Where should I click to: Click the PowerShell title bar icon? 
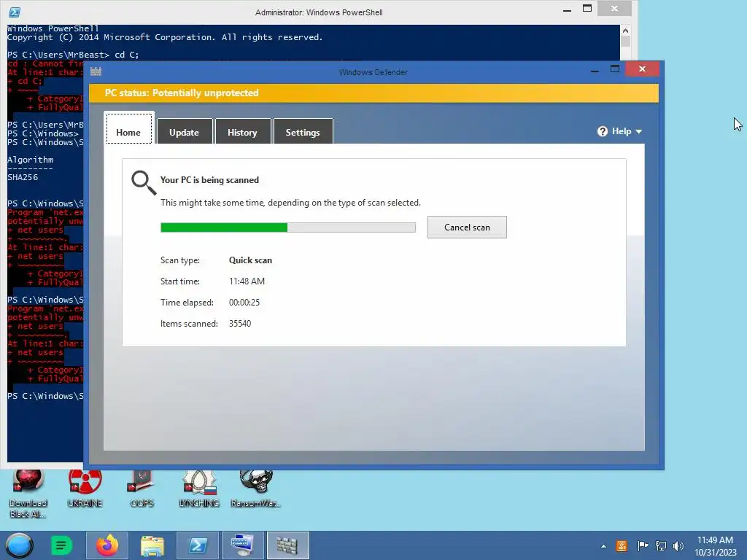pyautogui.click(x=15, y=12)
